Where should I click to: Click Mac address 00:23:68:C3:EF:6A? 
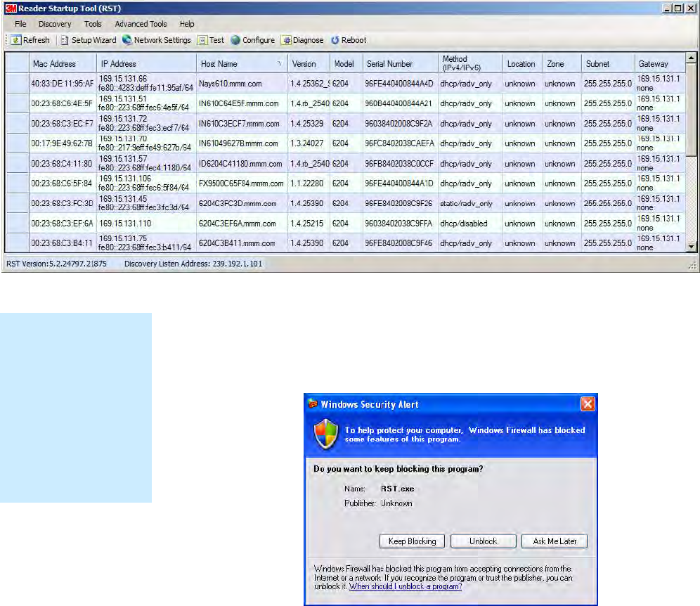pos(62,224)
